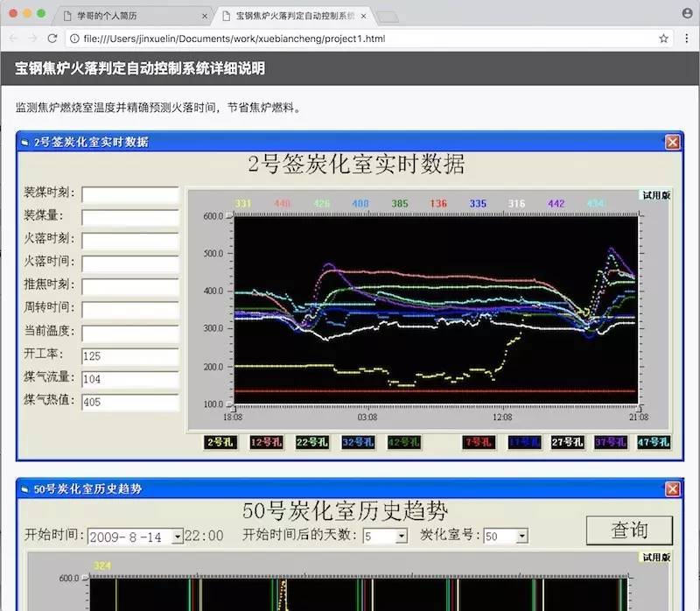Click the bookmark star in the address bar
700x611 pixels.
[662, 38]
